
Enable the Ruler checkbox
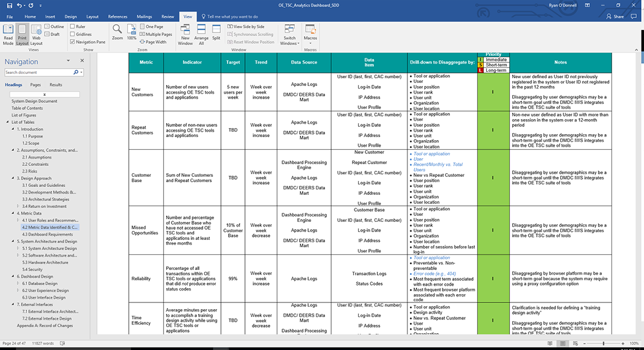(x=73, y=26)
